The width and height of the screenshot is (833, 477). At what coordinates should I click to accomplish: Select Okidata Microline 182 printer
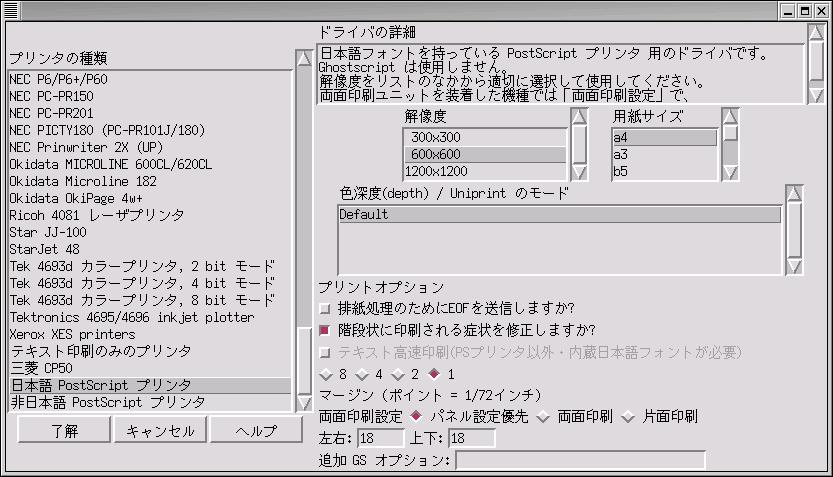tap(150, 181)
